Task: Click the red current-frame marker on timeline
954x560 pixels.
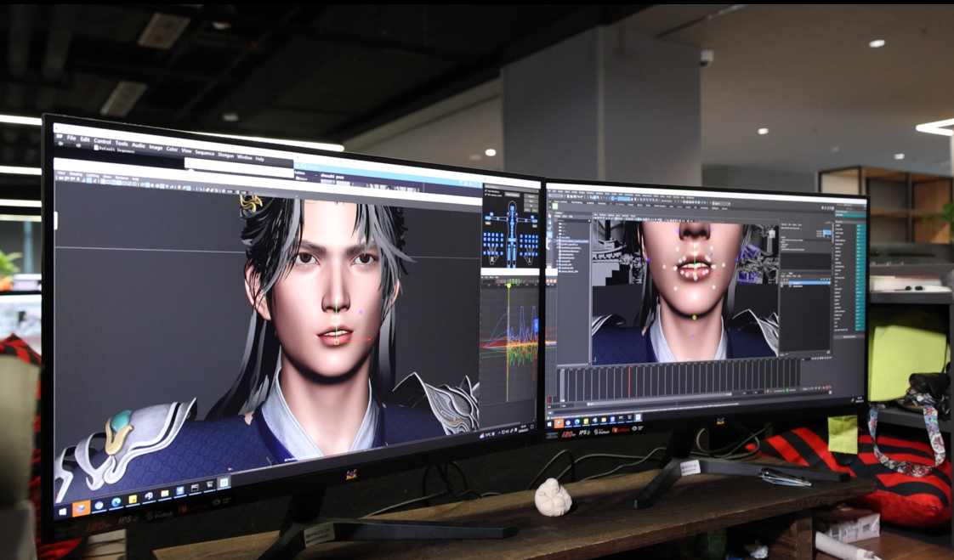Action: [629, 381]
